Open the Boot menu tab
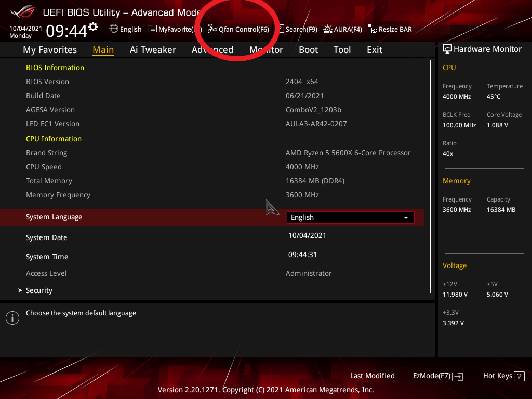The height and width of the screenshot is (399, 532). click(308, 49)
